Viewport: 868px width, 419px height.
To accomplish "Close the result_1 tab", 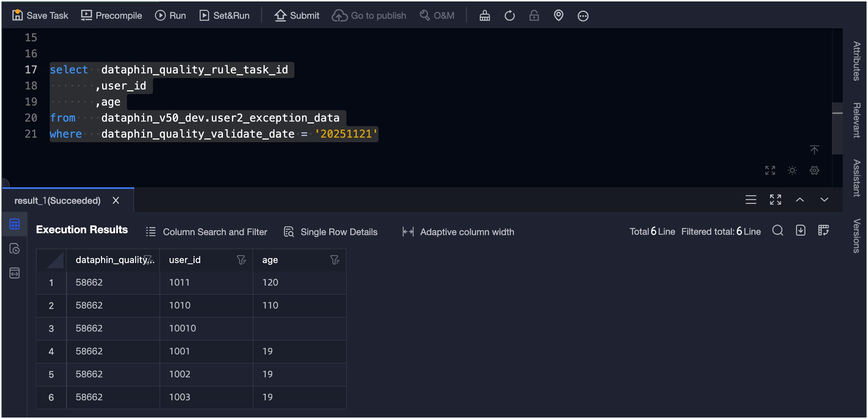I will 116,201.
